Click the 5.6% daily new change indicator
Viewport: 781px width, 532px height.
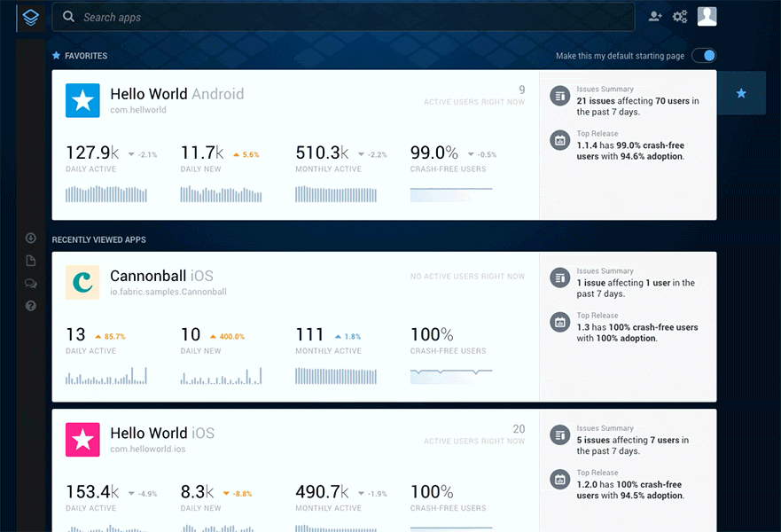tap(246, 154)
